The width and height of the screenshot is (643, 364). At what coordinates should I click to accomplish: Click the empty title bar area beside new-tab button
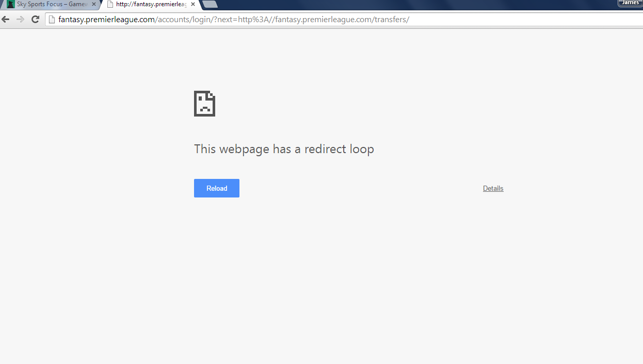(x=413, y=4)
